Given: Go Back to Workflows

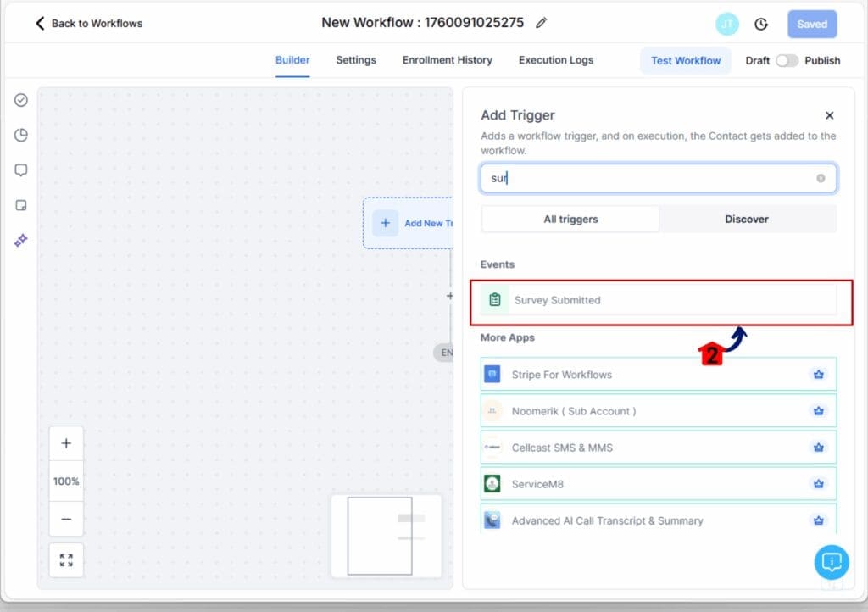Looking at the screenshot, I should [x=88, y=23].
